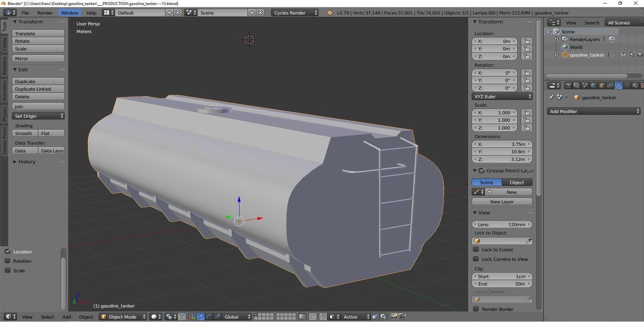
Task: Enable the Rotation checkbox
Action: point(8,261)
